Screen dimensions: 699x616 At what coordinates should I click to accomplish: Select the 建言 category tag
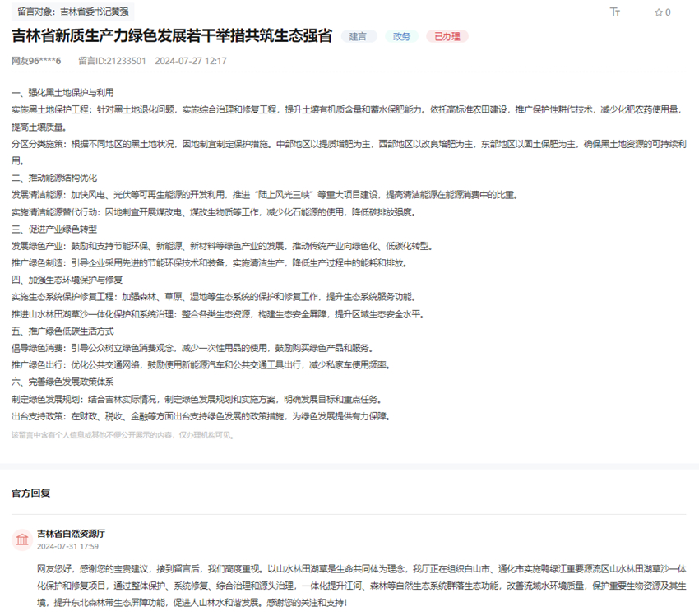[359, 36]
